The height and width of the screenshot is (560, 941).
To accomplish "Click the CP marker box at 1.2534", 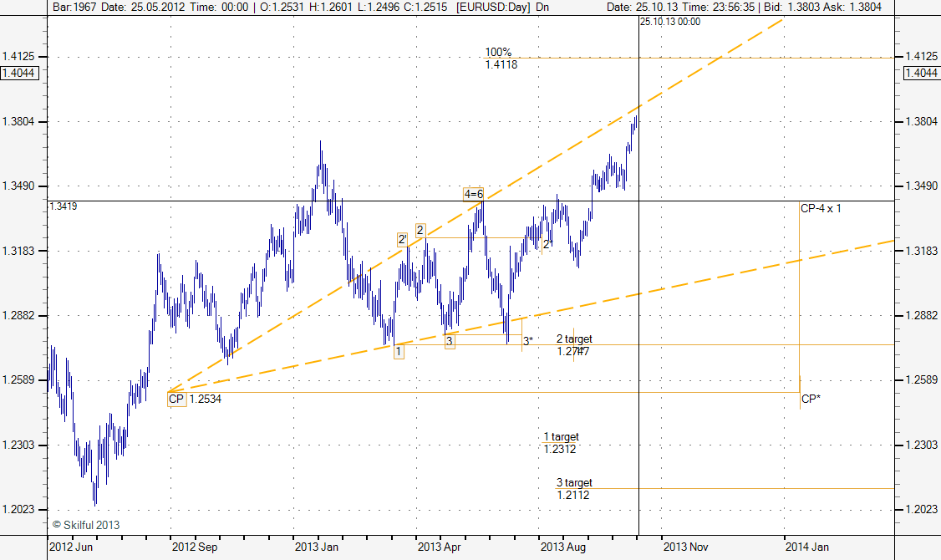I will coord(176,400).
